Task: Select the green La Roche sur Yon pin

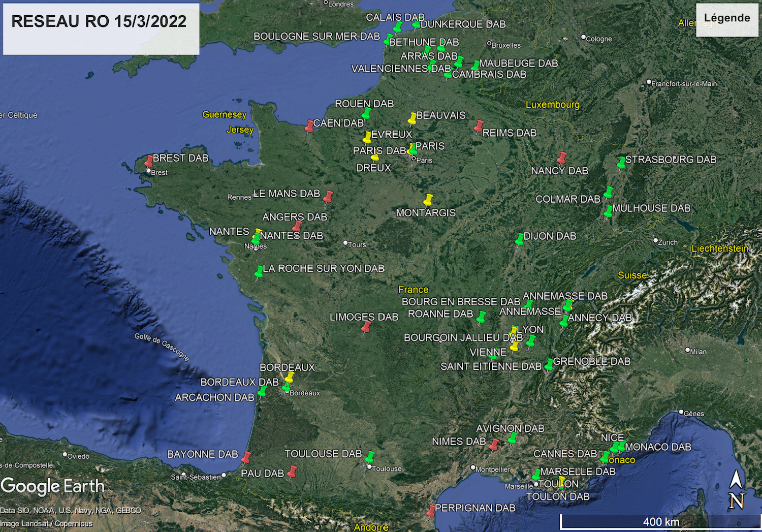Action: point(259,271)
